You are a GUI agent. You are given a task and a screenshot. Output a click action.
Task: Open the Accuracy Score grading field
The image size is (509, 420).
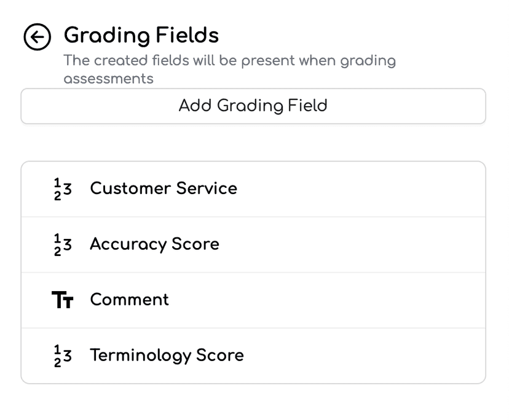[253, 245]
